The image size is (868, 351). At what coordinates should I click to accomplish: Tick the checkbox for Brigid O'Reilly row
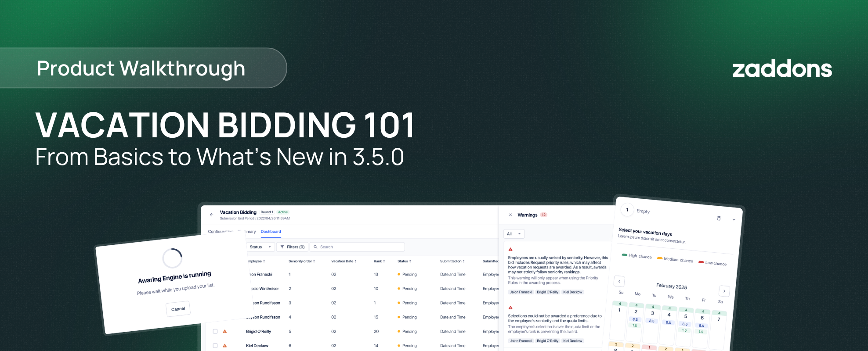[x=215, y=331]
